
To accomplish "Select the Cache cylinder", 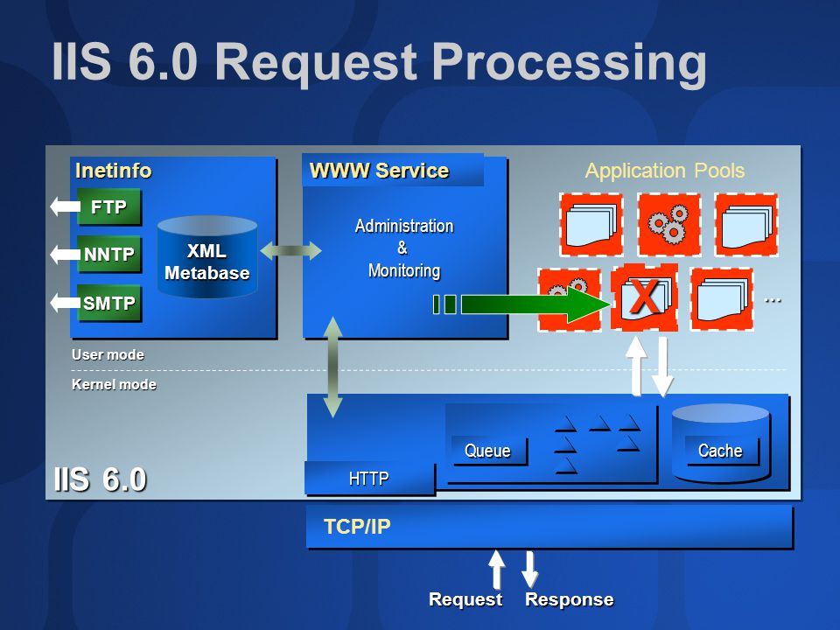I will pos(721,444).
